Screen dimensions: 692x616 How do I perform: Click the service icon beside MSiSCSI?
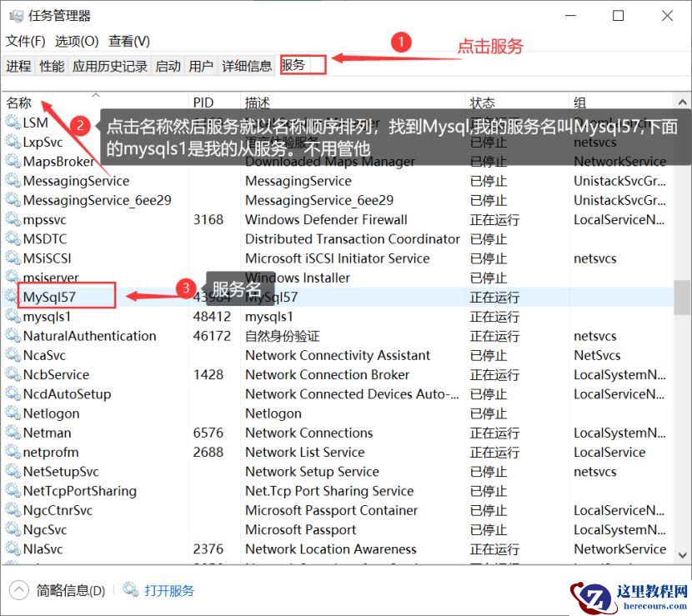click(x=13, y=258)
